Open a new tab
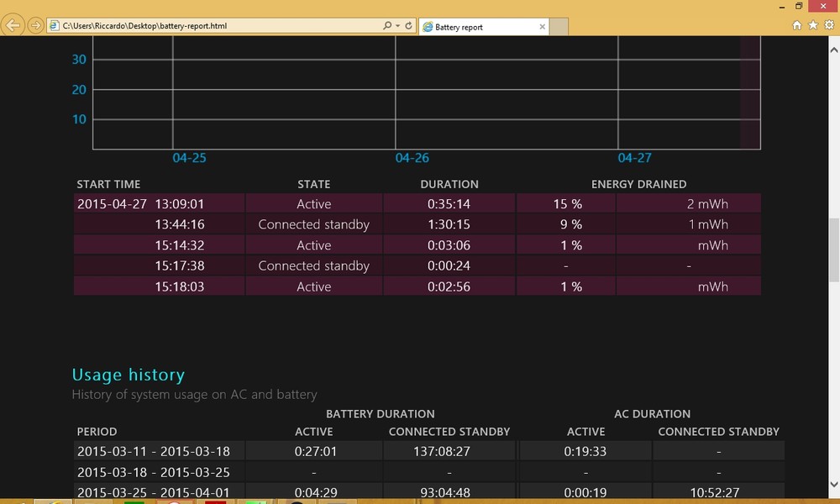Viewport: 840px width, 504px height. click(559, 27)
